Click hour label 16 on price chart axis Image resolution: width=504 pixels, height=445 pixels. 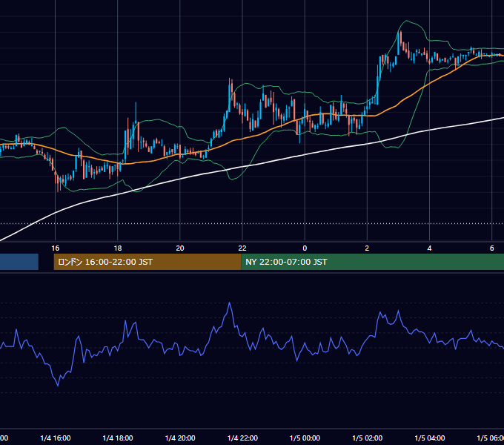point(56,248)
